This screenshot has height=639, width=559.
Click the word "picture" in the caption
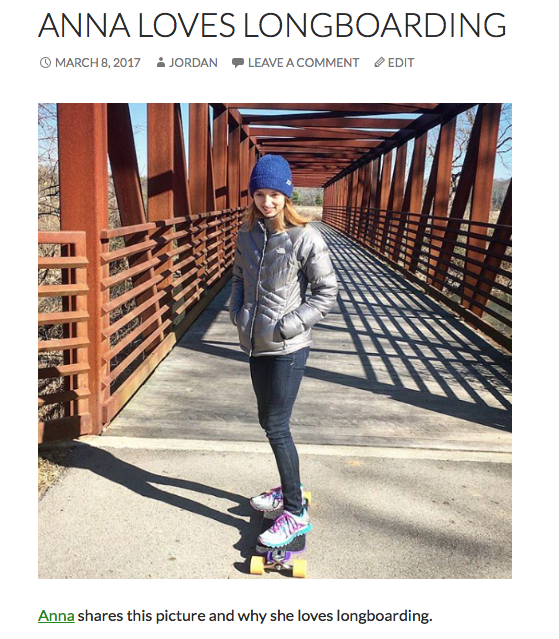[x=180, y=616]
